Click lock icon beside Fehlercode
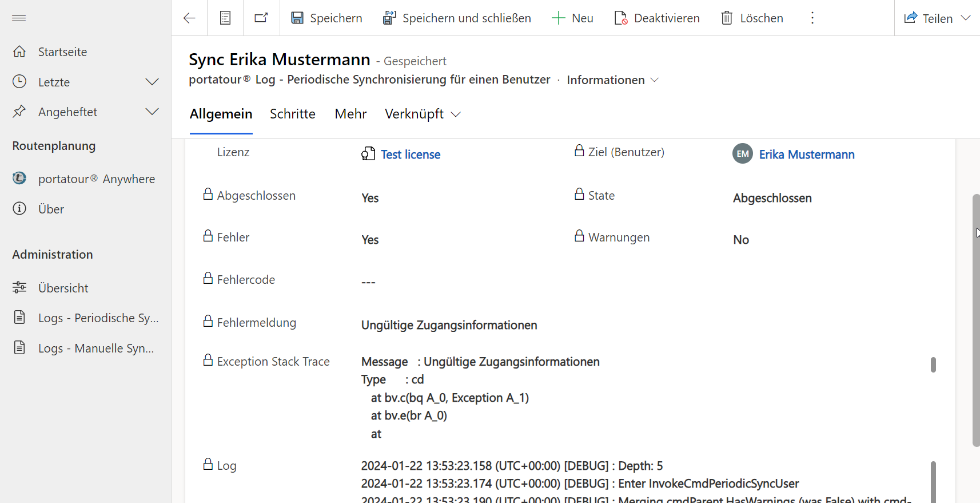Screen dimensions: 980x503 pos(208,278)
